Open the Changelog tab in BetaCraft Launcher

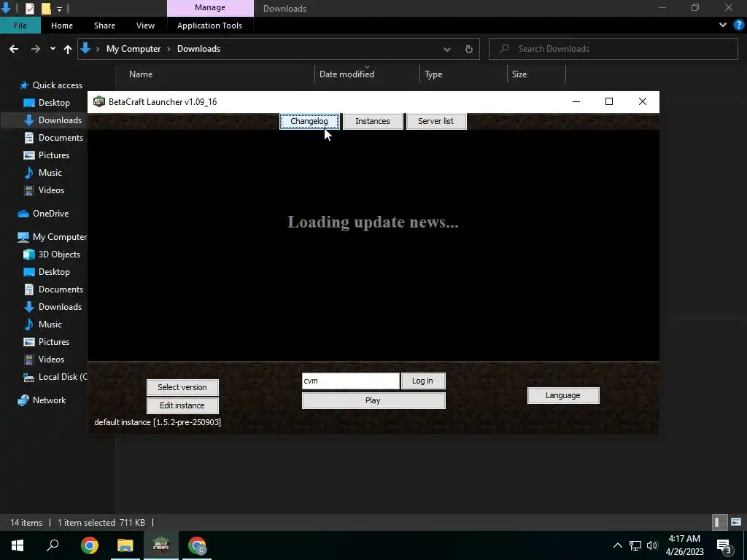[309, 121]
